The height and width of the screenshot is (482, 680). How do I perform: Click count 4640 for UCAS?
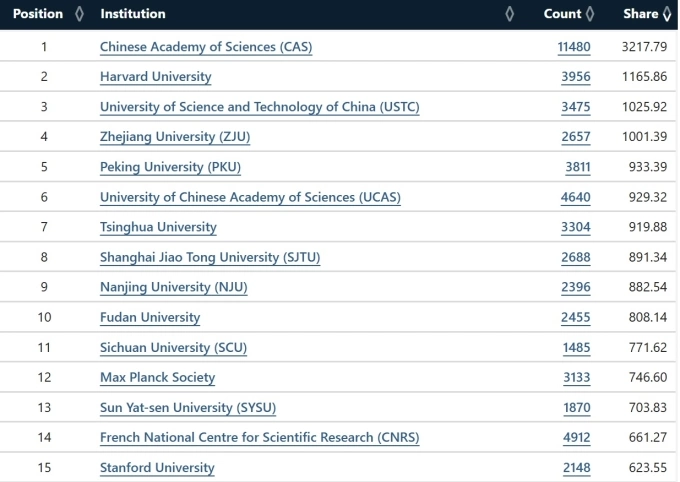tap(575, 197)
